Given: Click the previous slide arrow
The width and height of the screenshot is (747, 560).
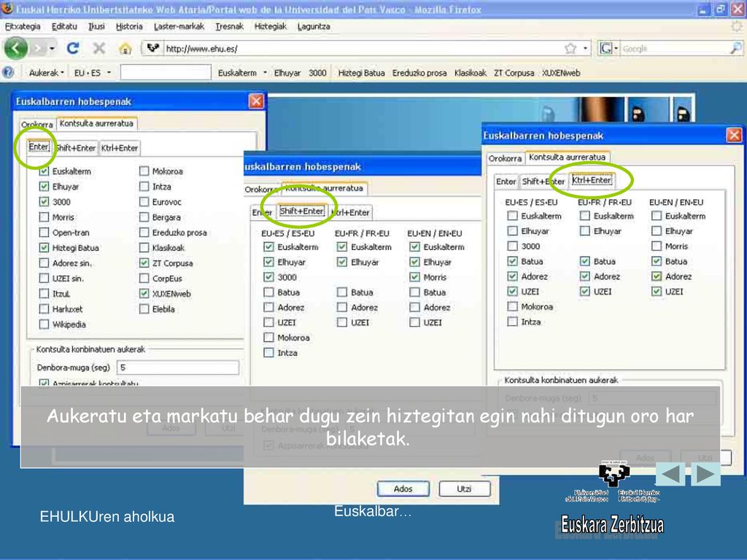Looking at the screenshot, I should click(x=670, y=474).
